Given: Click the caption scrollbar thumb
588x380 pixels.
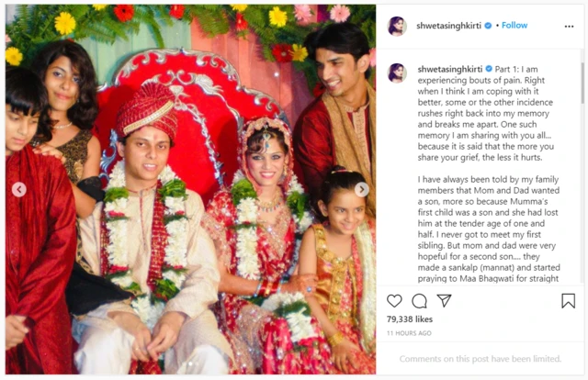Looking at the screenshot, I should click(582, 83).
